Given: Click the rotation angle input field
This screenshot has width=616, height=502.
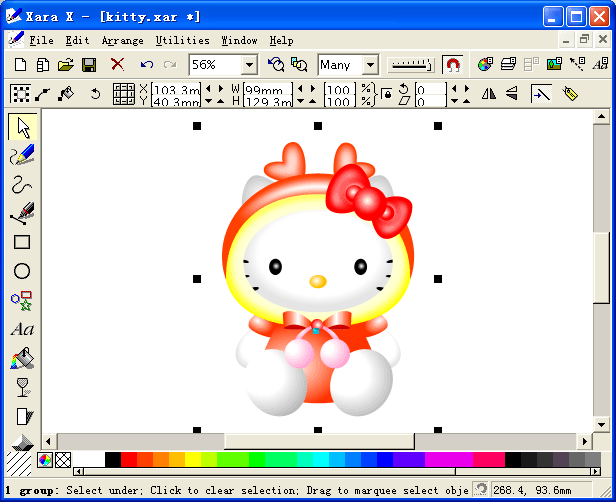Looking at the screenshot, I should (431, 89).
